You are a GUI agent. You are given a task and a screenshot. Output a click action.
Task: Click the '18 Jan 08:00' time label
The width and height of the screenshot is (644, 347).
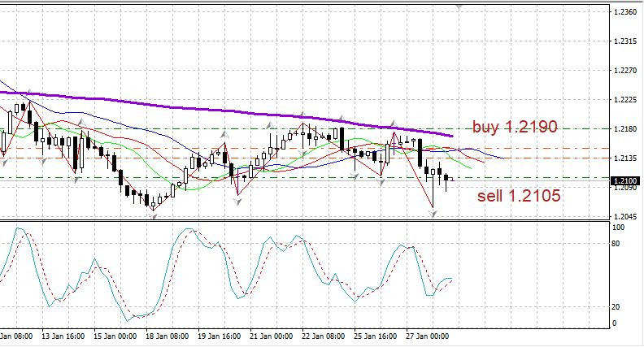(168, 336)
